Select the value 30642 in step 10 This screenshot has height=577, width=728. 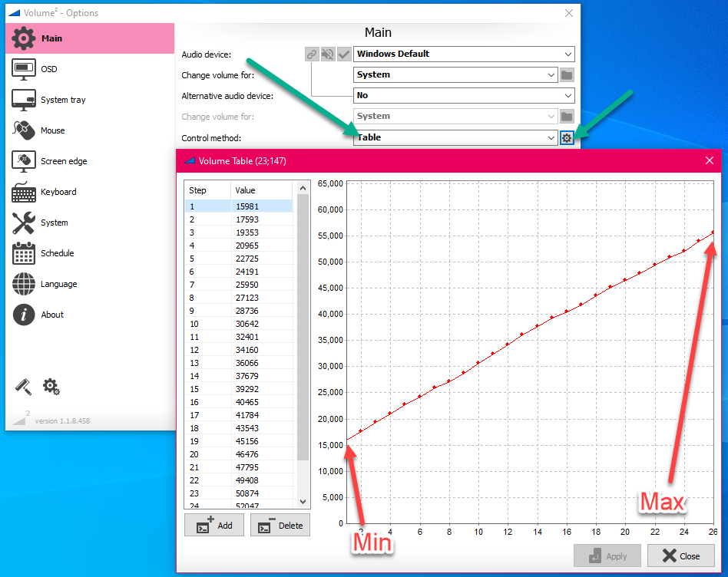247,324
